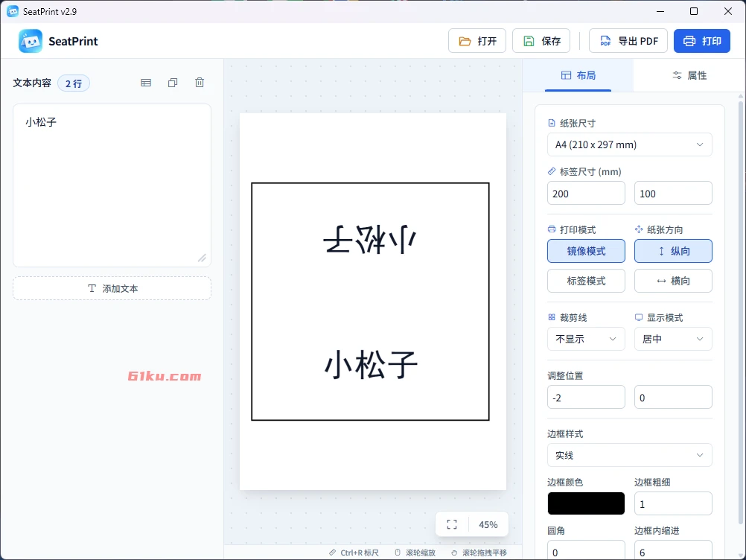
Task: Switch to the 属性 properties tab
Action: pos(689,75)
